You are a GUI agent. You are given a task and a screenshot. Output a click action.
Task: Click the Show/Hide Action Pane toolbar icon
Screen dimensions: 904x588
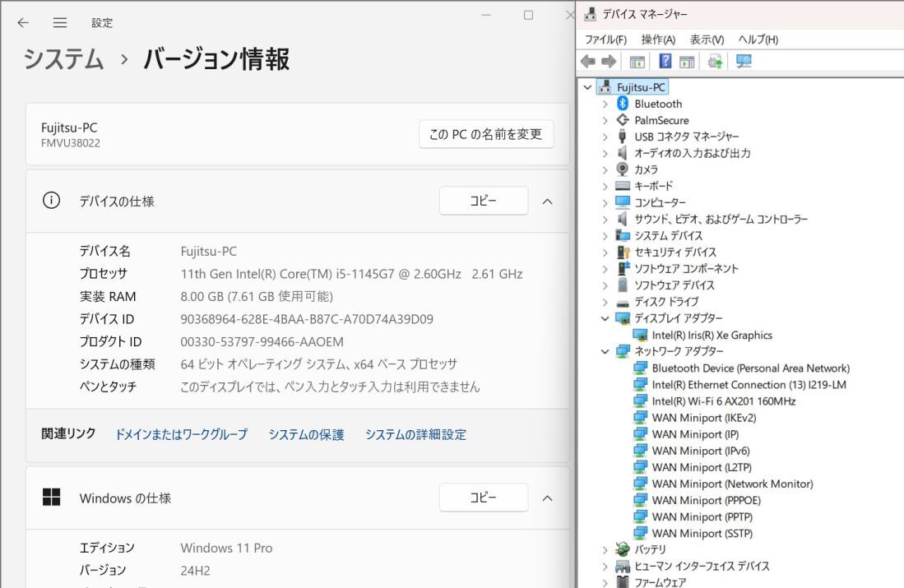click(x=688, y=59)
